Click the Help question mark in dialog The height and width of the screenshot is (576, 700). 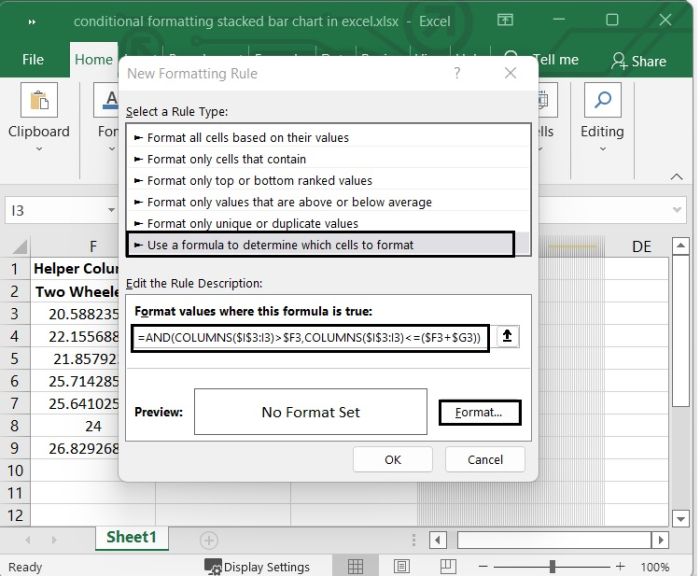click(x=458, y=73)
